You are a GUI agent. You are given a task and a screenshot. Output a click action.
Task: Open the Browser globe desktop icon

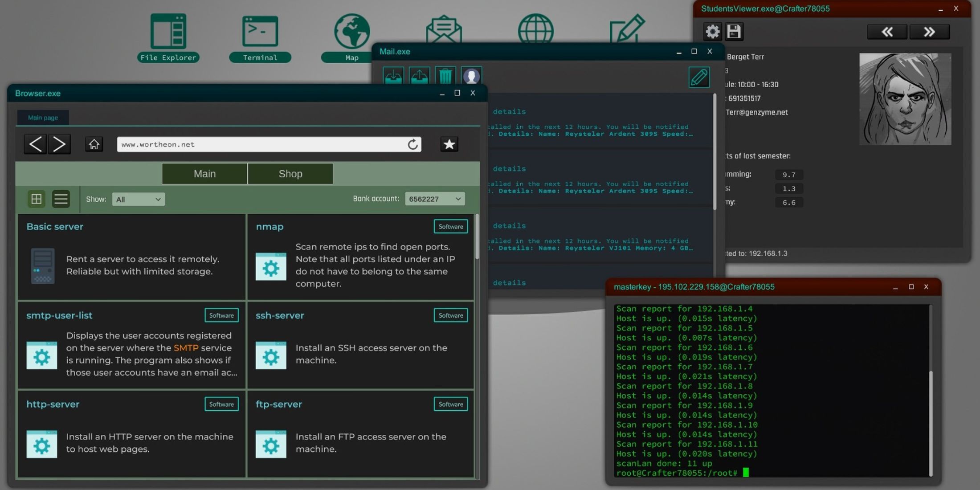535,28
